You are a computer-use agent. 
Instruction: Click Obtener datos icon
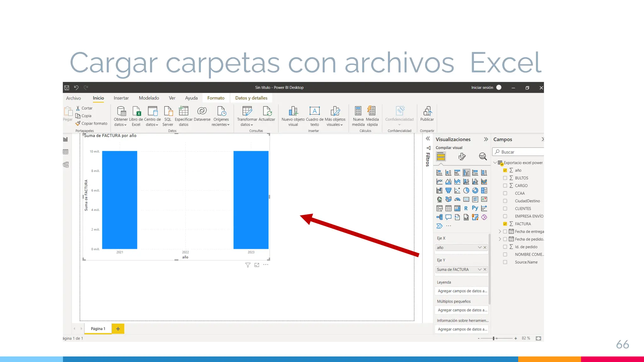tap(121, 111)
